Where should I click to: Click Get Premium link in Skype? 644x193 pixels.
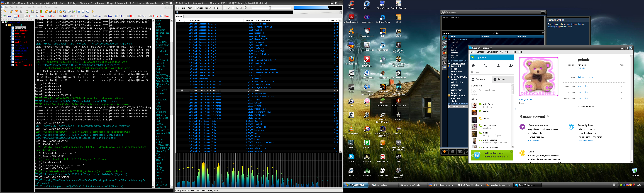(x=533, y=141)
